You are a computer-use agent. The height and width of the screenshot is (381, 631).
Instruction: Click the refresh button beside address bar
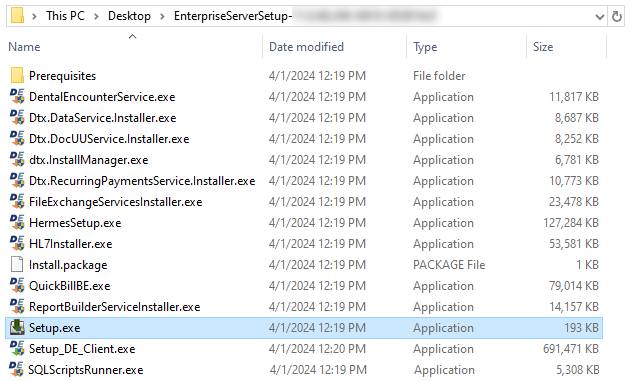[617, 16]
